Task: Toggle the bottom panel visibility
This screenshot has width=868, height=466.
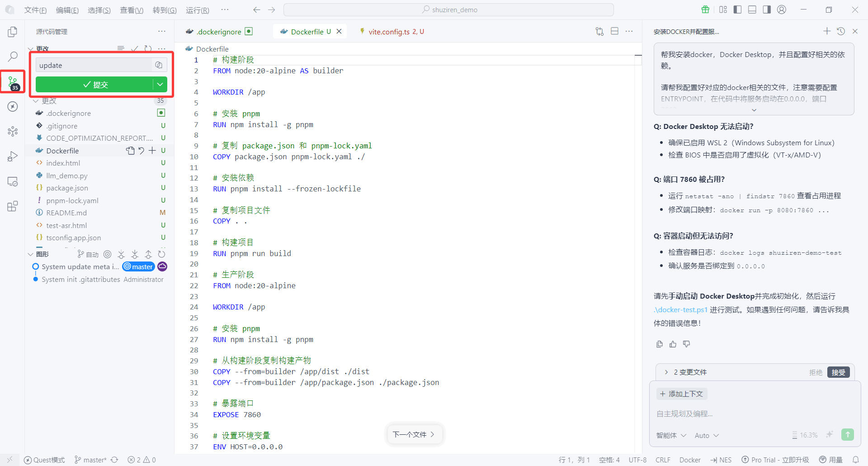Action: pyautogui.click(x=752, y=10)
